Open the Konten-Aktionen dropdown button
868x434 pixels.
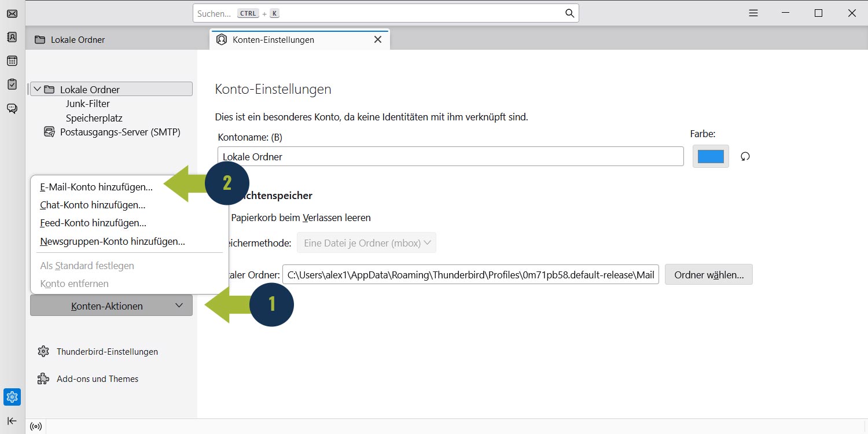click(111, 306)
